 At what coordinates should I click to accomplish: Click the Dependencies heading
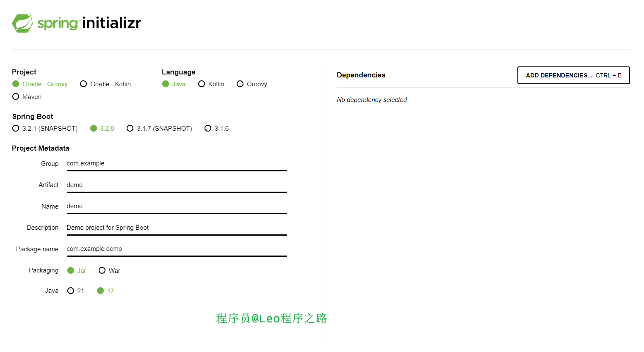point(361,75)
